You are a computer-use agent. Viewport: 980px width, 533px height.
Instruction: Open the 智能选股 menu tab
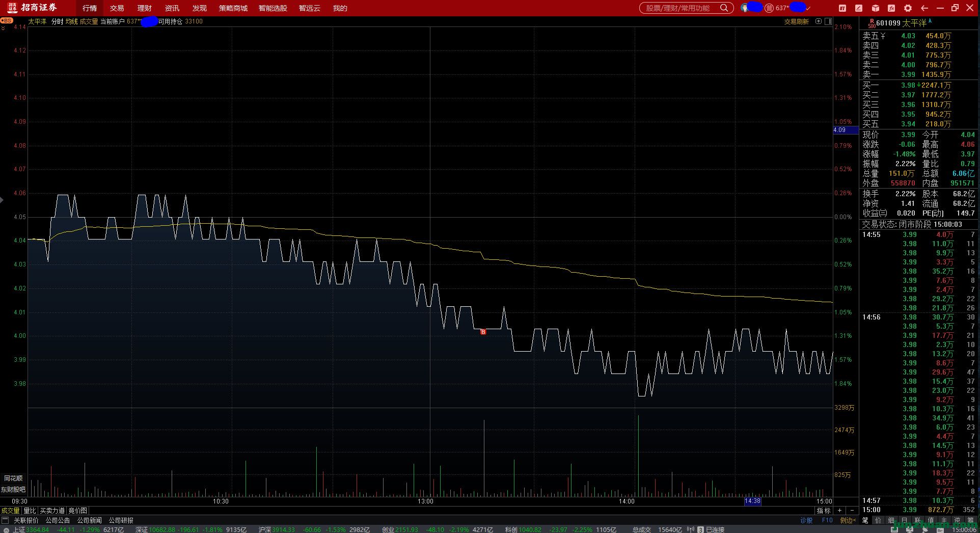273,8
